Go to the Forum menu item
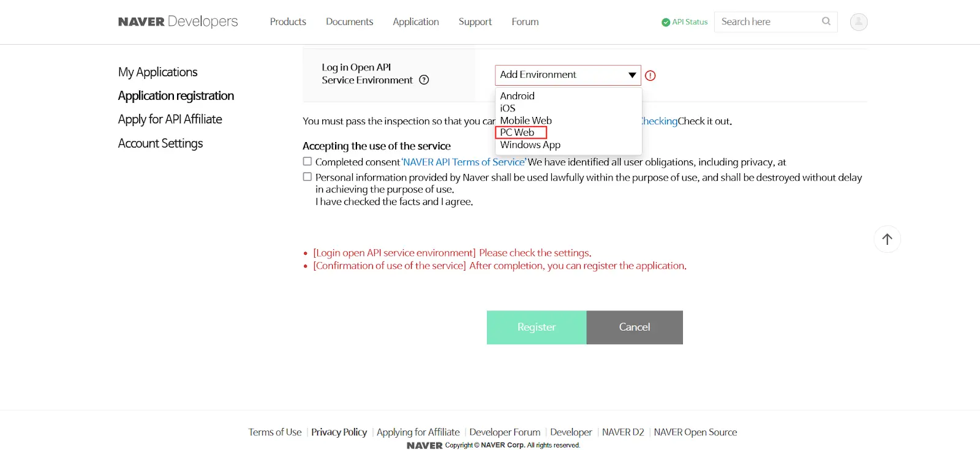980x450 pixels. pyautogui.click(x=525, y=22)
